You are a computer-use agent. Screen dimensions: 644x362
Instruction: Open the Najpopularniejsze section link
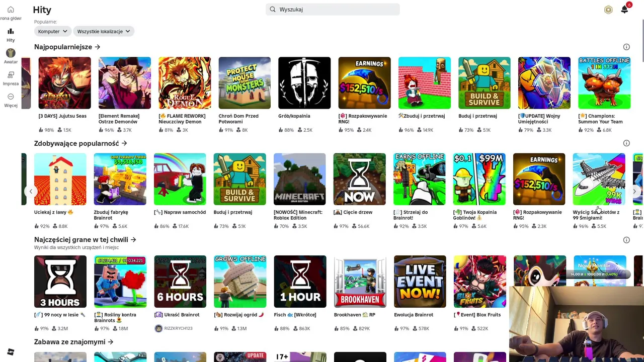pyautogui.click(x=67, y=47)
